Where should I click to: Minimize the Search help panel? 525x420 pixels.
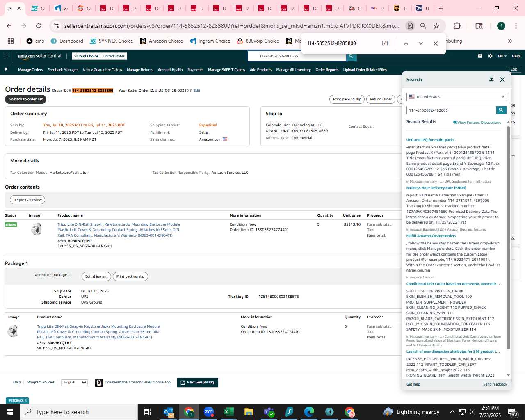[491, 80]
